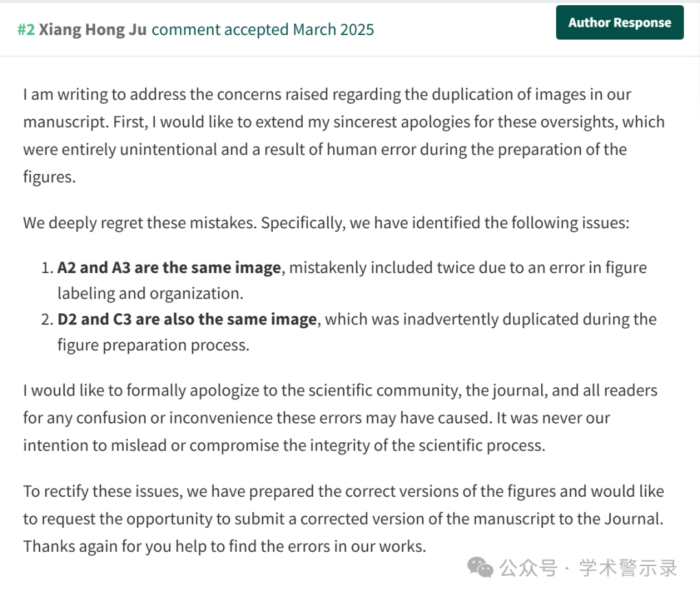Click sentence "We deeply regret these mistakes"
The width and height of the screenshot is (700, 596).
pos(140,223)
